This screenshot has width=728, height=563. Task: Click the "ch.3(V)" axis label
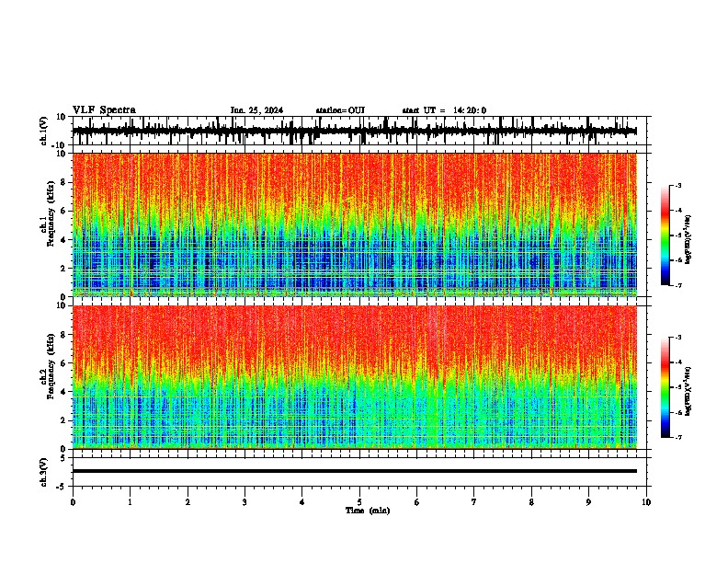click(44, 473)
